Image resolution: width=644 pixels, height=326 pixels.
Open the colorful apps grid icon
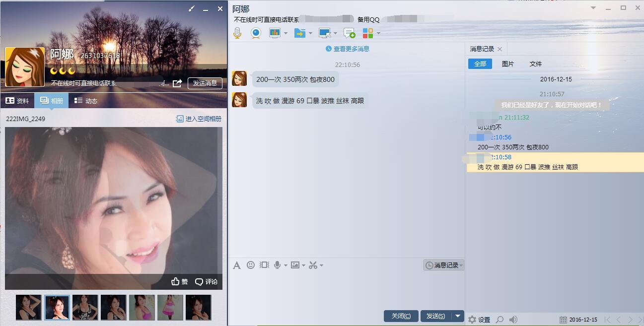(x=368, y=33)
